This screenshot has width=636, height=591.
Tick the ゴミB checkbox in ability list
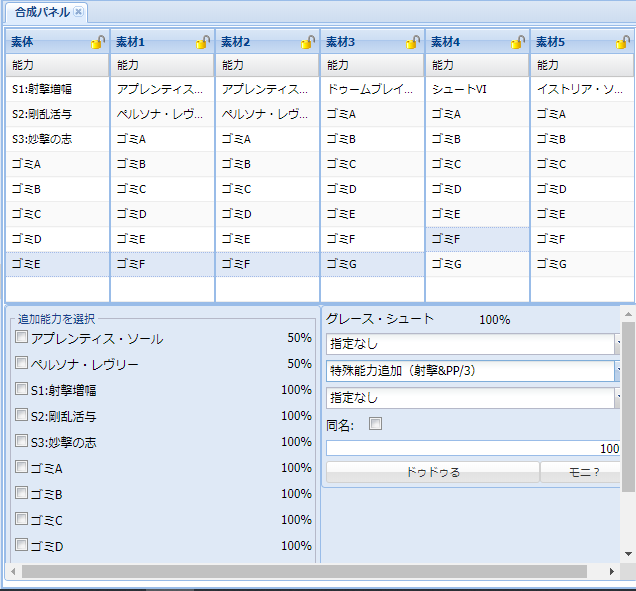pos(21,492)
